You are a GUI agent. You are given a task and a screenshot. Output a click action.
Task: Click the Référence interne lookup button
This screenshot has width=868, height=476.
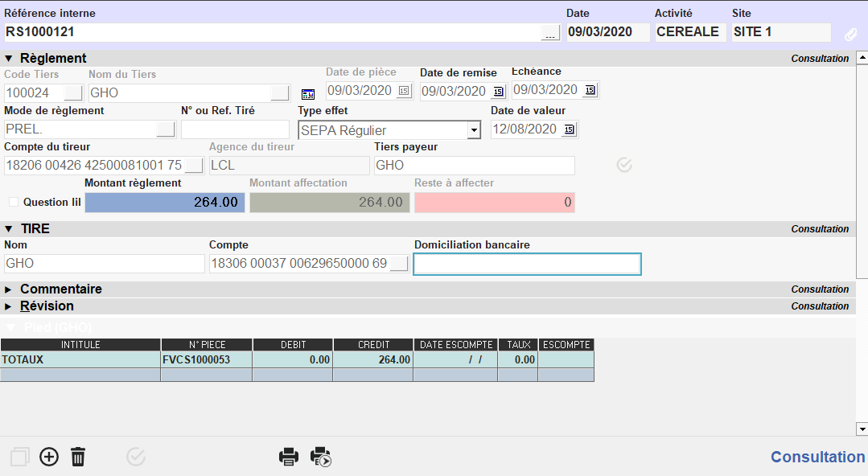point(550,33)
